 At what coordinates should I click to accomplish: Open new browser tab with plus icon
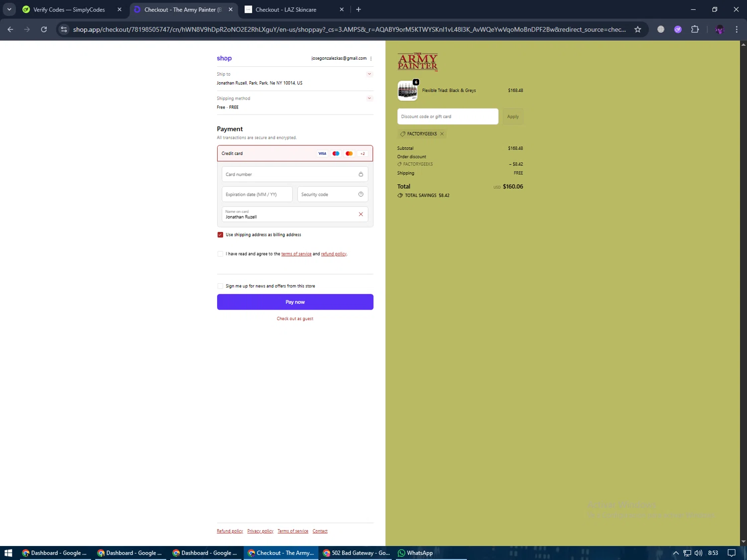coord(359,9)
